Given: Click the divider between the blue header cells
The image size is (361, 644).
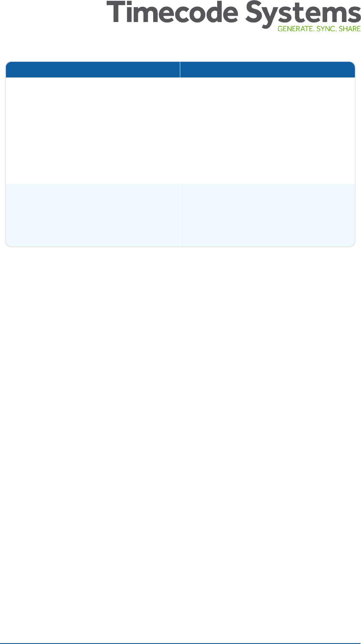Looking at the screenshot, I should tap(180, 69).
